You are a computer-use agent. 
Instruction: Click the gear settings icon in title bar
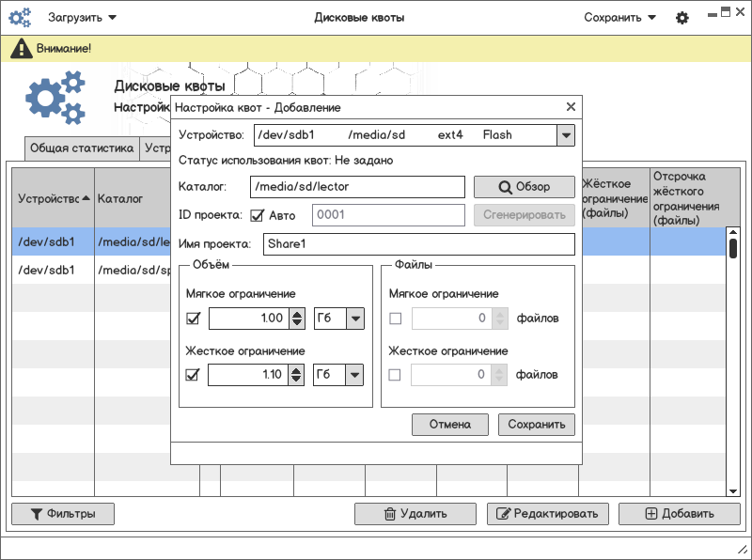682,18
